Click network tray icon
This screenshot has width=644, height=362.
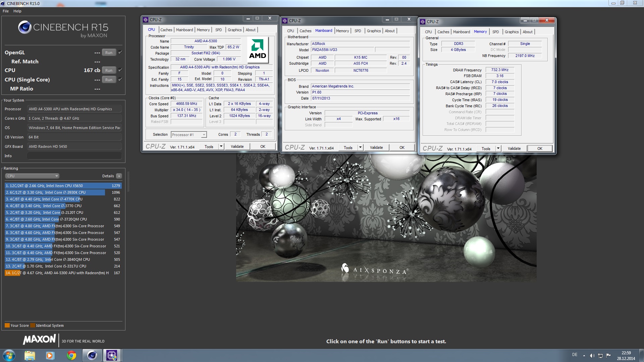(x=600, y=356)
